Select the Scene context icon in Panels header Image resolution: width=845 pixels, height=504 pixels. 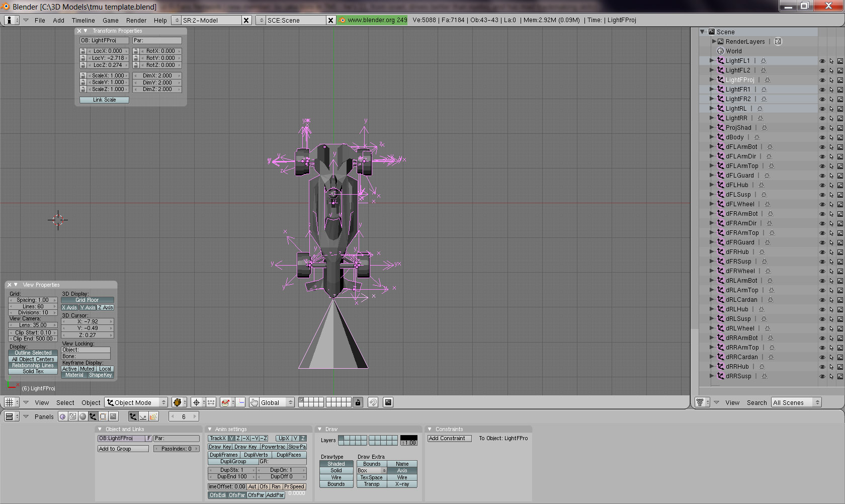[x=113, y=416]
